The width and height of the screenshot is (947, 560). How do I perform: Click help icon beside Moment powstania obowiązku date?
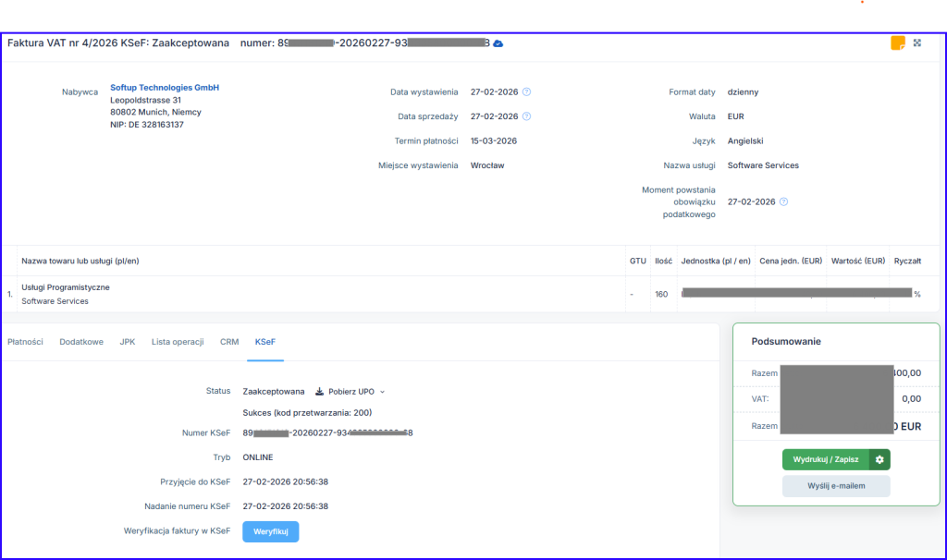(783, 201)
